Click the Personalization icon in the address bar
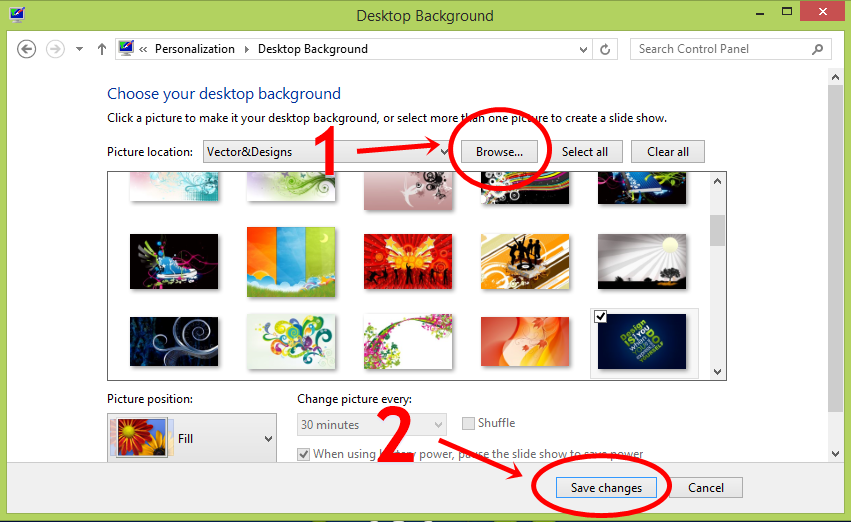The image size is (851, 522). (126, 48)
